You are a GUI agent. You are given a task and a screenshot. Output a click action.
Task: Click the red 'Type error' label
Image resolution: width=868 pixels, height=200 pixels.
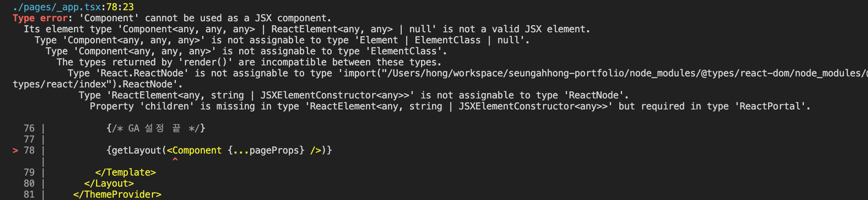pyautogui.click(x=40, y=18)
